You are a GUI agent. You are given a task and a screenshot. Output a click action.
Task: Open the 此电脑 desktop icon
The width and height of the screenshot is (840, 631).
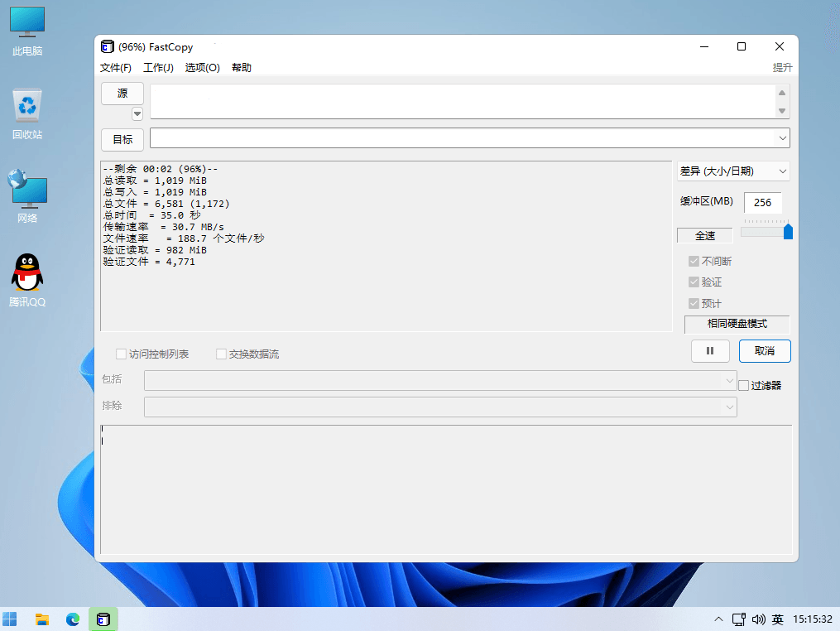[26, 31]
